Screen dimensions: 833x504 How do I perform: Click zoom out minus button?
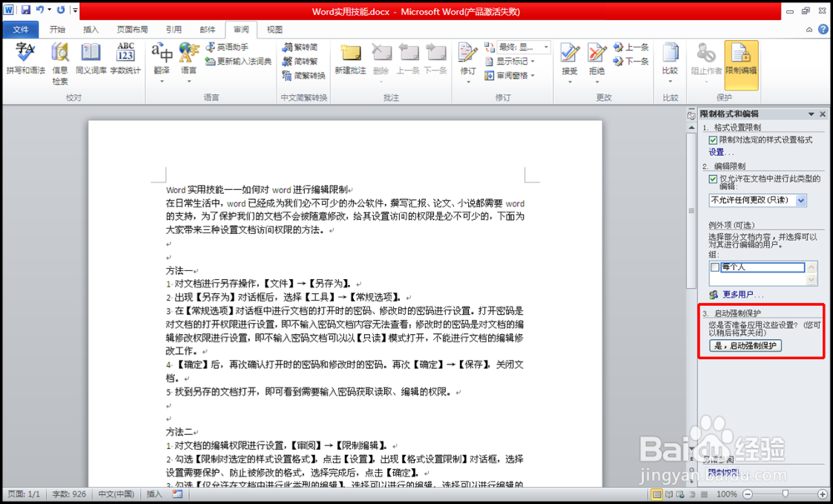click(x=748, y=495)
